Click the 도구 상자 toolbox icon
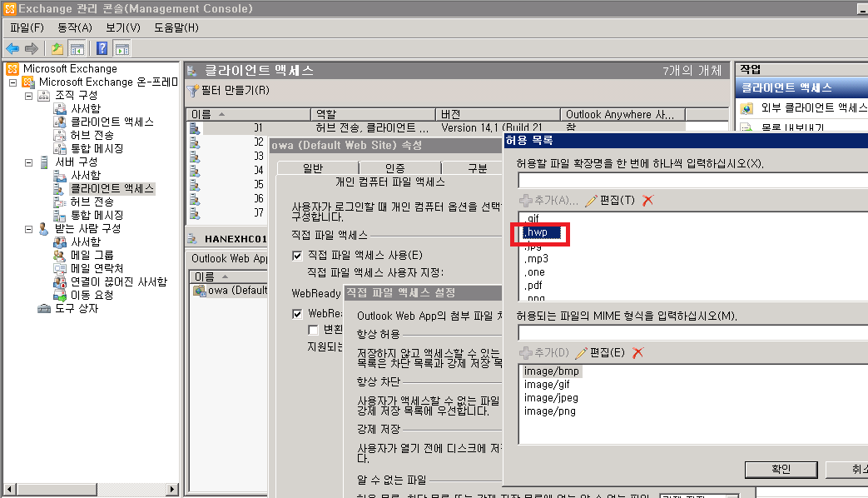This screenshot has width=868, height=498. pyautogui.click(x=44, y=309)
